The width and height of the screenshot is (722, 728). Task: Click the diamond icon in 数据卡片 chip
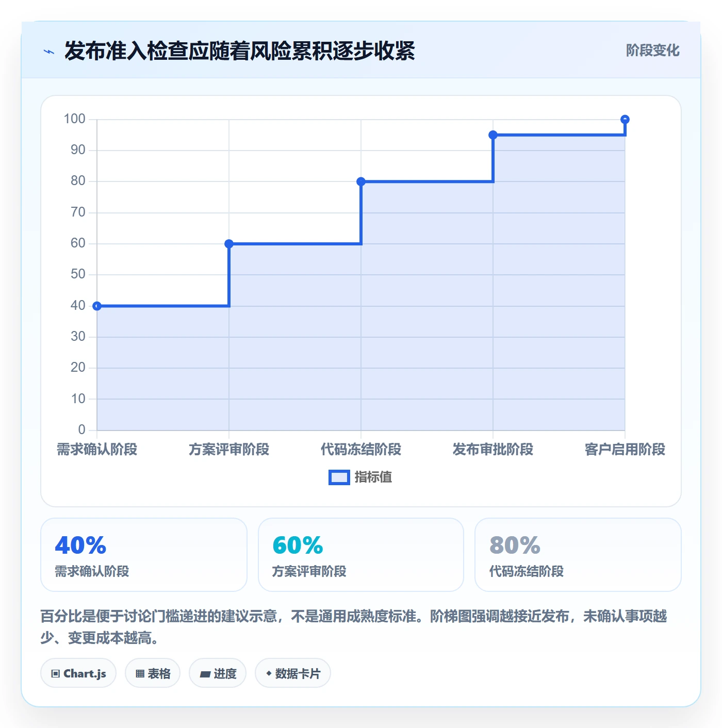[269, 673]
